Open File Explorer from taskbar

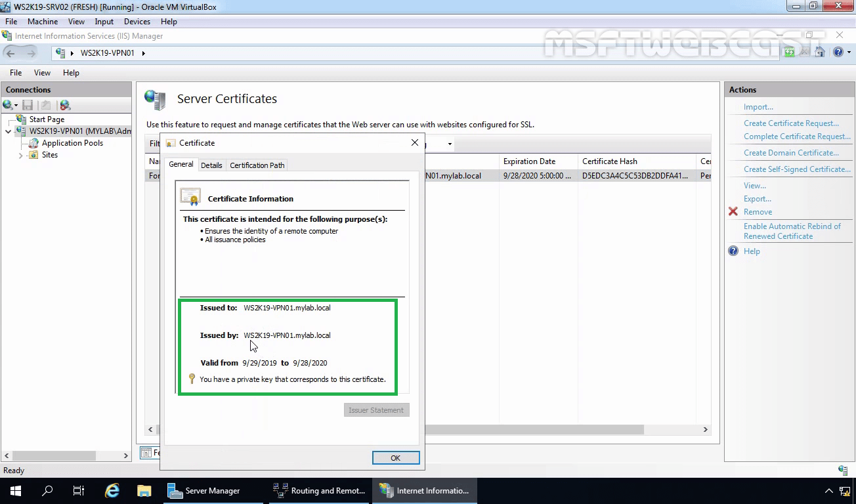click(x=144, y=490)
